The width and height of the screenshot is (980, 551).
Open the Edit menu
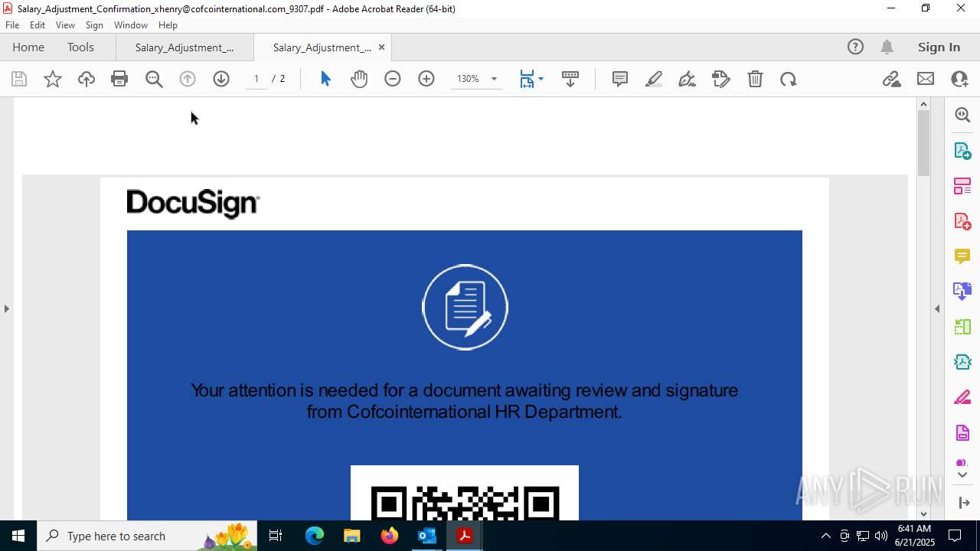pos(38,25)
